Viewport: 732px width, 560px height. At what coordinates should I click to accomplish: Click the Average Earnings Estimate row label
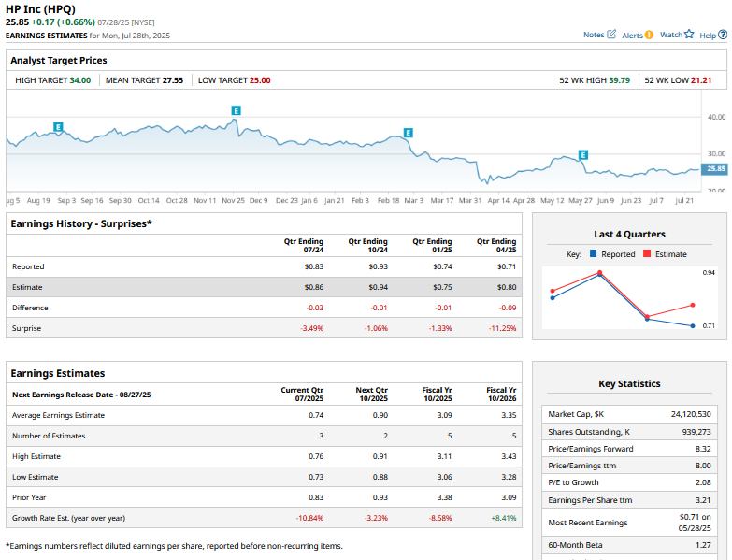(58, 415)
